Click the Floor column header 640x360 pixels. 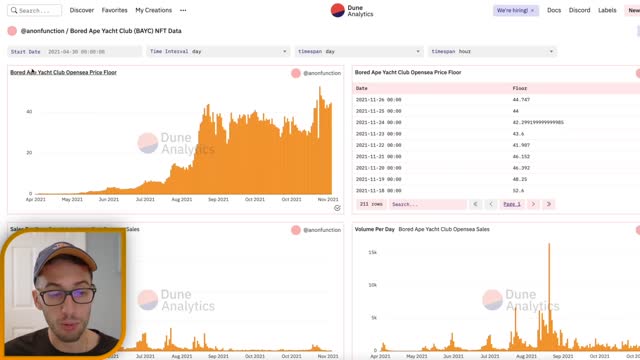(x=520, y=88)
